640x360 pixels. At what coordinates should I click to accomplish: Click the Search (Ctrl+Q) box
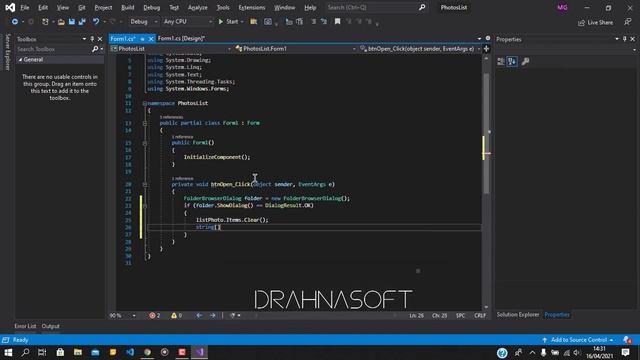(x=376, y=7)
